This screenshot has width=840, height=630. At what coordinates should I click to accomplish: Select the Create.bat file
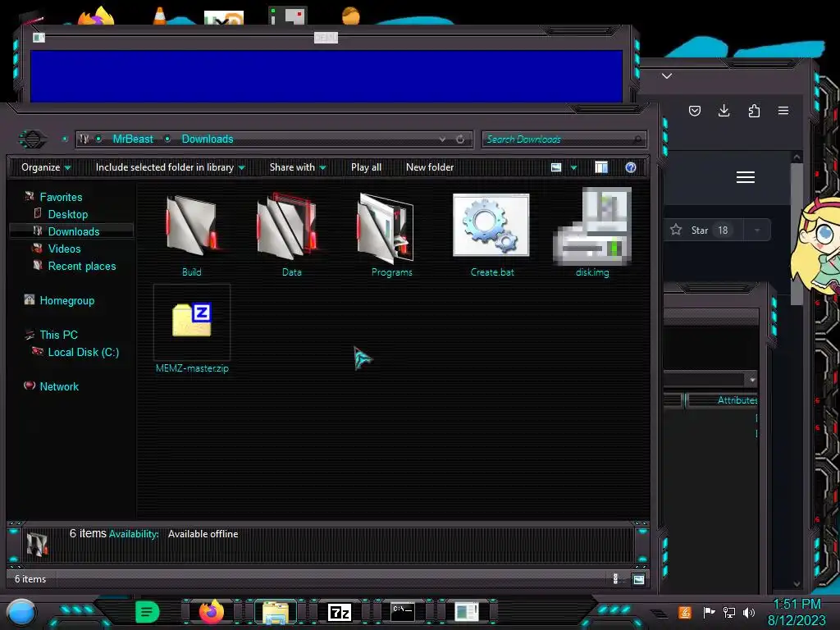click(492, 234)
